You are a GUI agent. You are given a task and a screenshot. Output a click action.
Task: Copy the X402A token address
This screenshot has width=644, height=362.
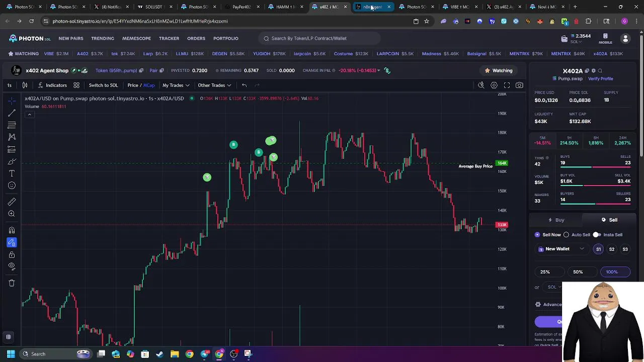click(x=587, y=71)
